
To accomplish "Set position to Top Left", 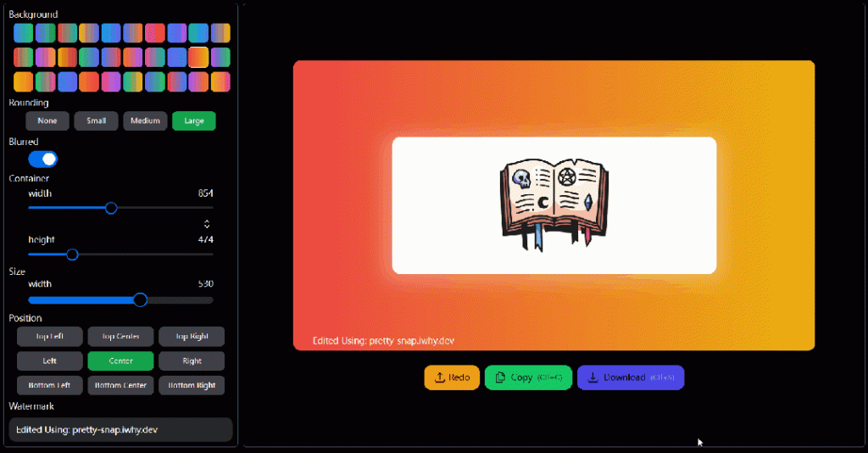I will (x=50, y=336).
